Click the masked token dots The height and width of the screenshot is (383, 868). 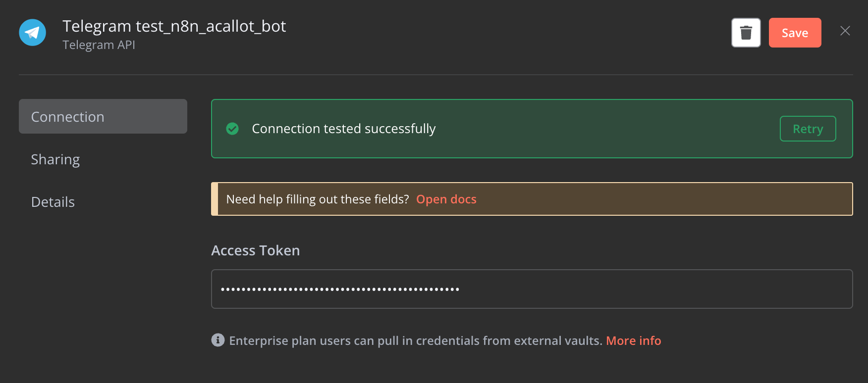point(340,289)
